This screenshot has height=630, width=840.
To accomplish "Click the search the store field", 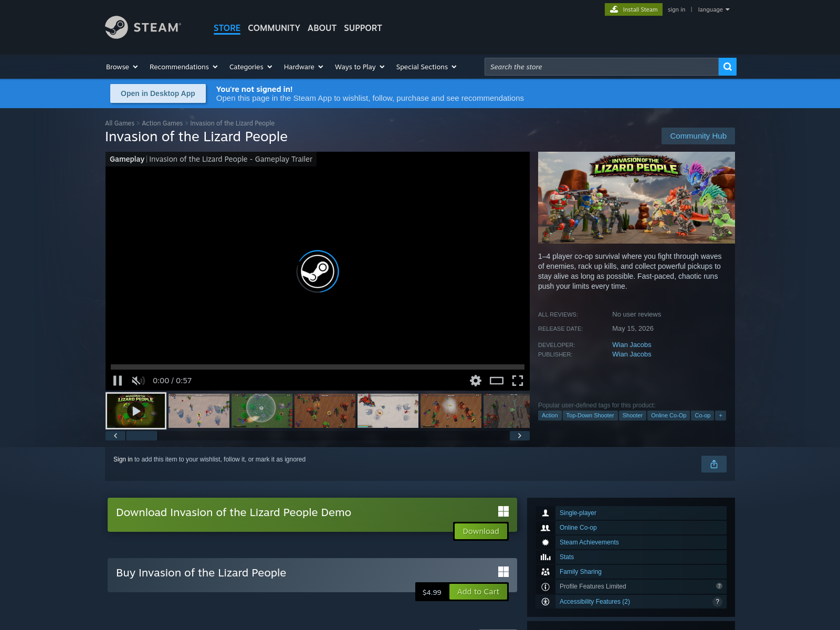I will pos(602,67).
